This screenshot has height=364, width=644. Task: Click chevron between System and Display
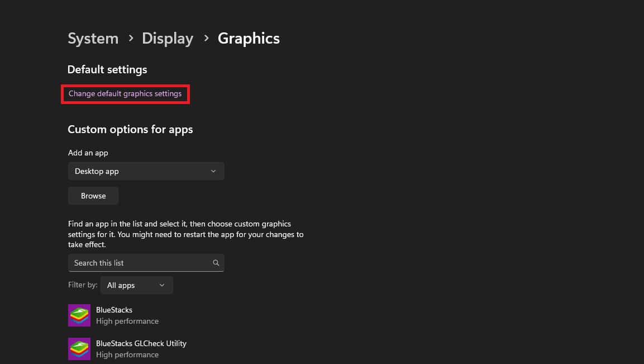tap(131, 38)
